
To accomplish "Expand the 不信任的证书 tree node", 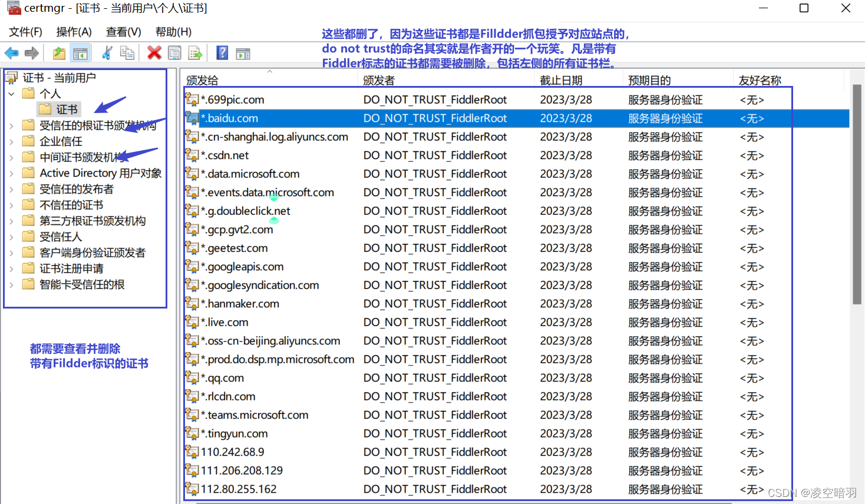I will click(11, 204).
